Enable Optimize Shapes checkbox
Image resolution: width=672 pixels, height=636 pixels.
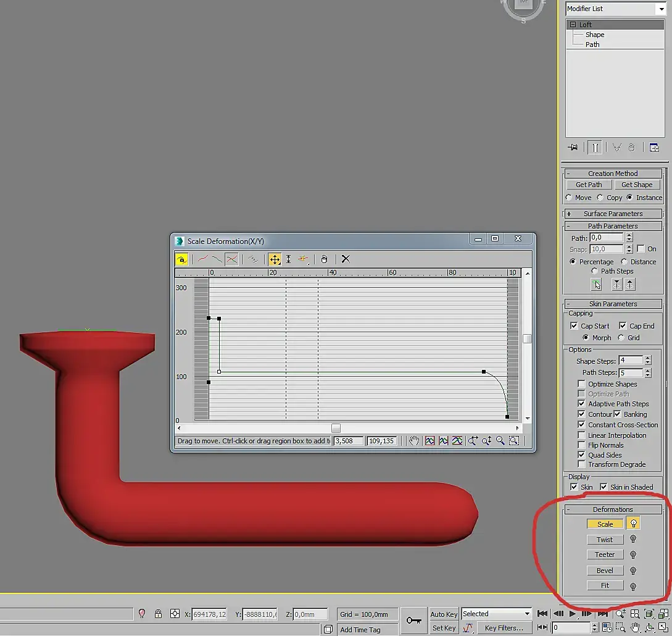coord(581,384)
